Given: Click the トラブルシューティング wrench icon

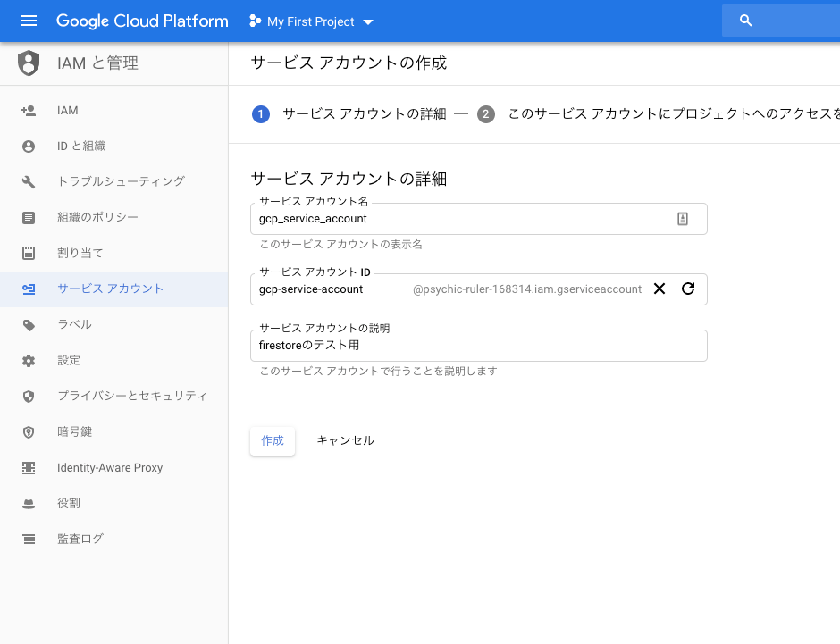Looking at the screenshot, I should coord(29,182).
